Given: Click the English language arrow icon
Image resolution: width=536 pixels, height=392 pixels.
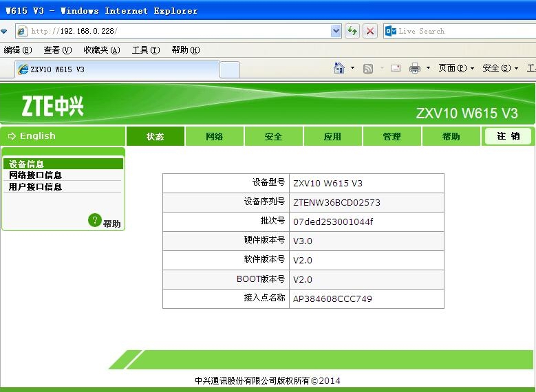Looking at the screenshot, I should coord(12,136).
